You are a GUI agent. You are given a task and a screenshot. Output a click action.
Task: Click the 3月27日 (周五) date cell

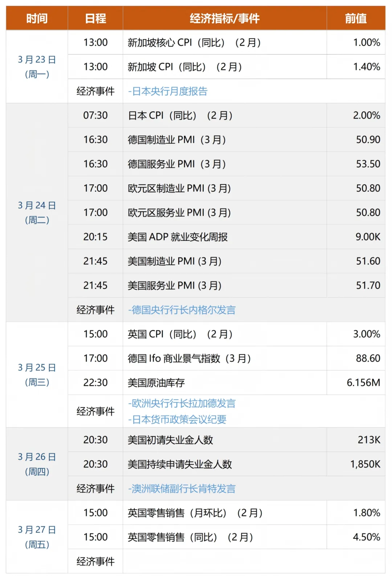click(x=37, y=537)
